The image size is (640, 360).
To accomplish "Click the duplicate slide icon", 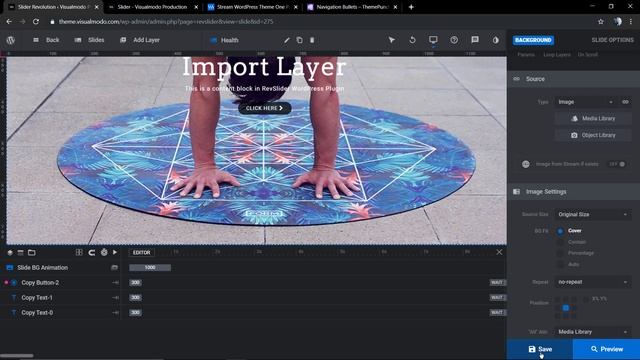I will (x=300, y=40).
